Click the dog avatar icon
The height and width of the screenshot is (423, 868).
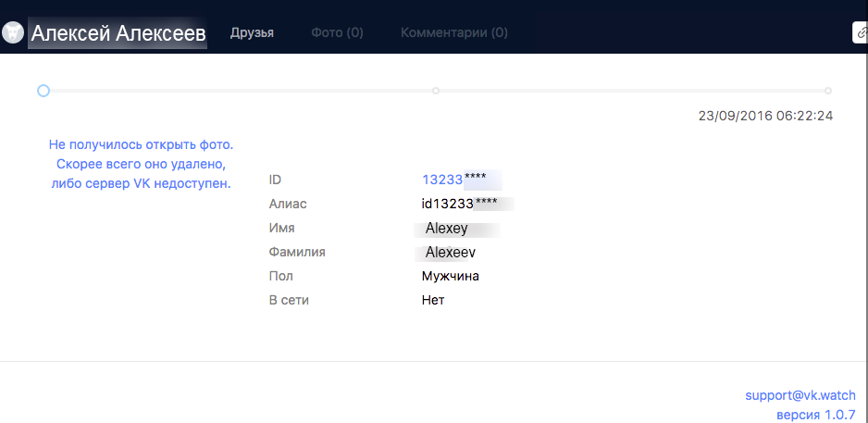pos(12,32)
